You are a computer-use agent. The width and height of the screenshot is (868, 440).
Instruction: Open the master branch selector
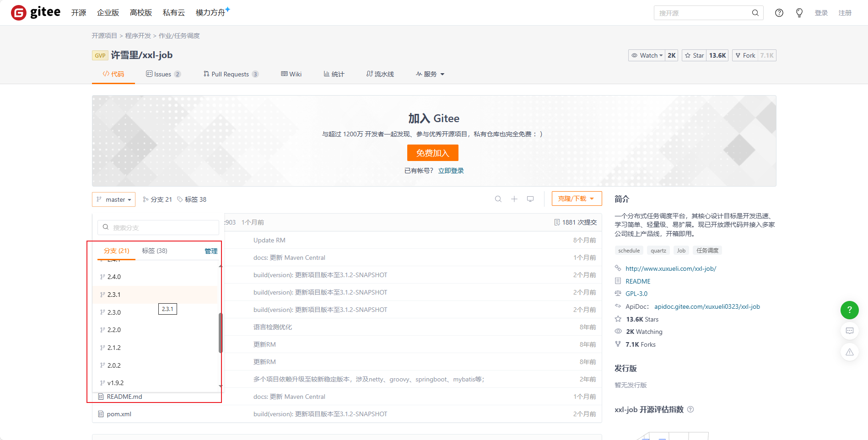pyautogui.click(x=113, y=199)
